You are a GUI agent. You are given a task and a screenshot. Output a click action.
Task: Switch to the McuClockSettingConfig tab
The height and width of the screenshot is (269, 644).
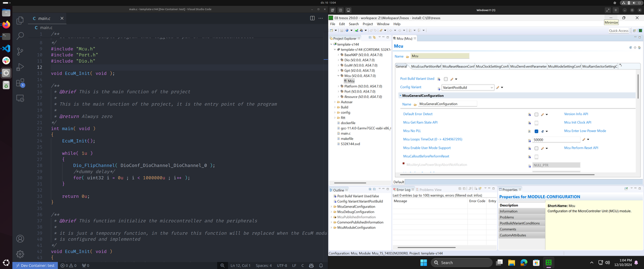coord(492,66)
